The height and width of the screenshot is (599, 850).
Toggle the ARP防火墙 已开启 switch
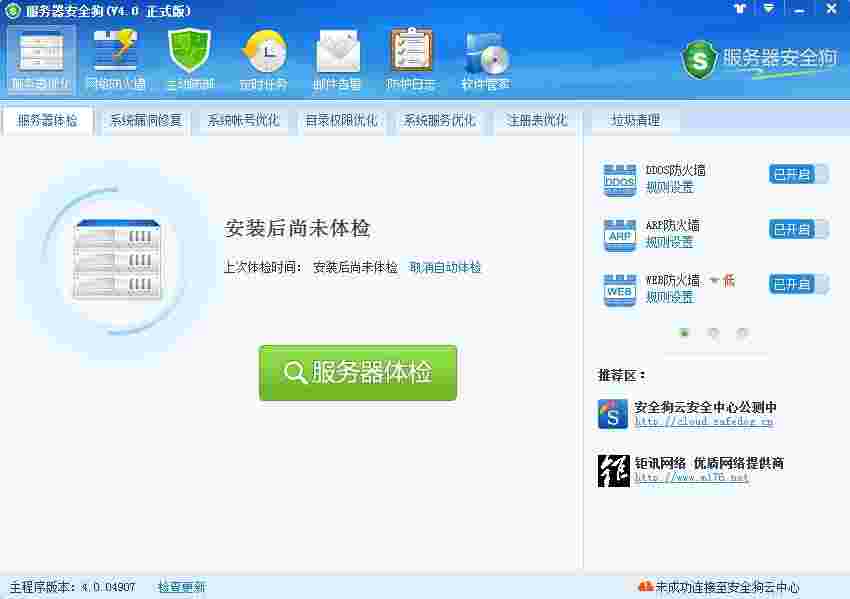coord(797,229)
